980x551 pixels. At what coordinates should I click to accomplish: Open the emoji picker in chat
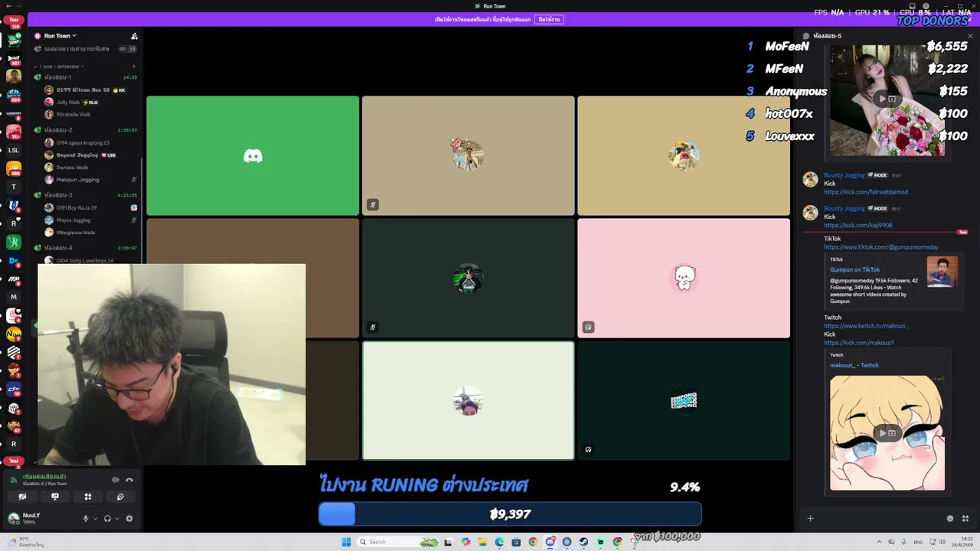(x=950, y=518)
